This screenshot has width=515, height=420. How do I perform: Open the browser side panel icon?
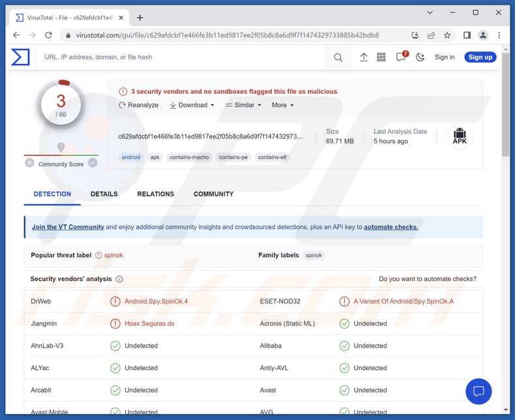467,35
